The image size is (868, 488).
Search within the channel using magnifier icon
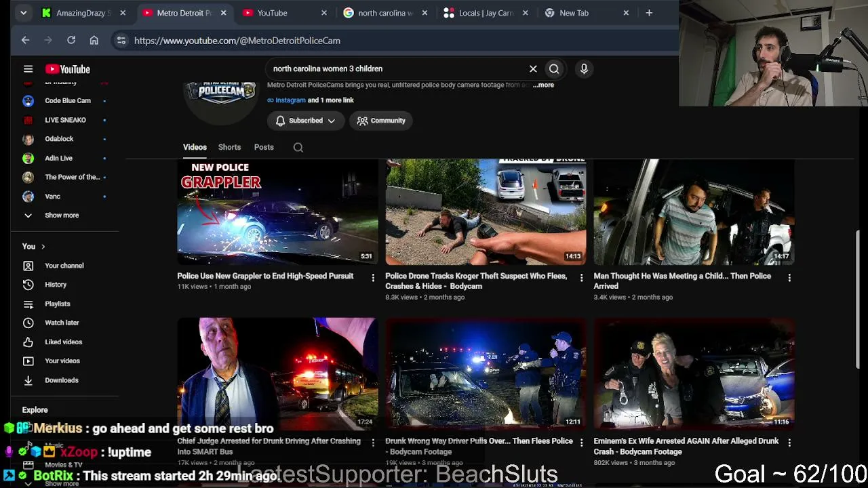(x=298, y=147)
